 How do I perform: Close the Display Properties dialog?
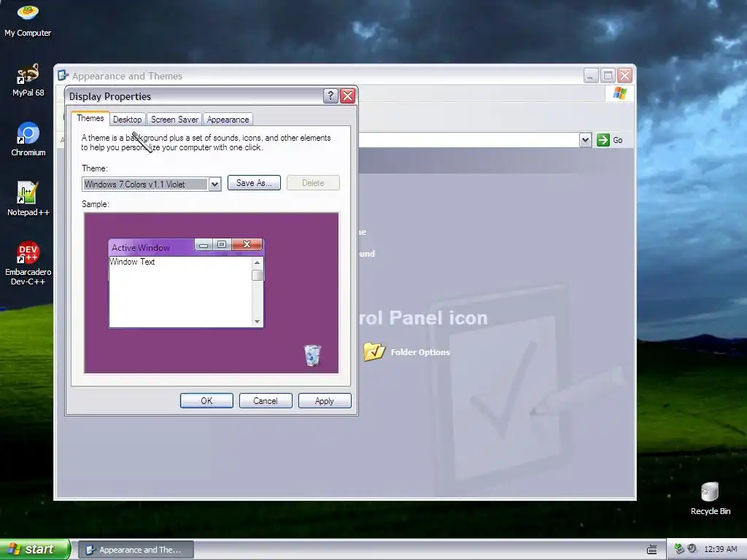point(348,96)
